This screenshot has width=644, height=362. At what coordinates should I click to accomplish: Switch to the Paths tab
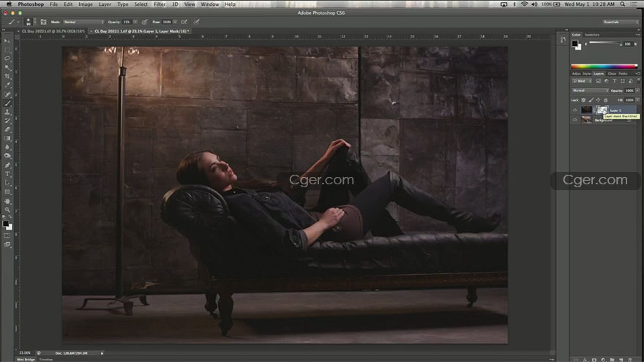click(x=623, y=73)
